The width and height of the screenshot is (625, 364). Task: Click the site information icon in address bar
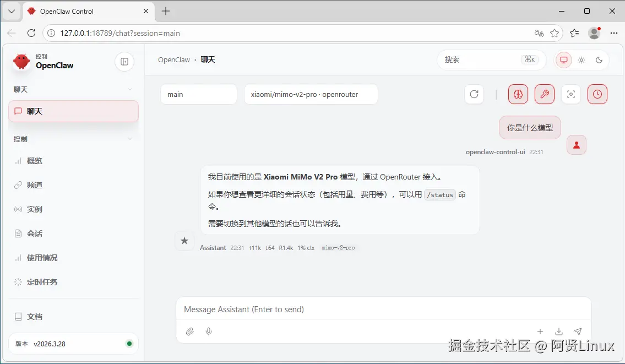pos(51,33)
